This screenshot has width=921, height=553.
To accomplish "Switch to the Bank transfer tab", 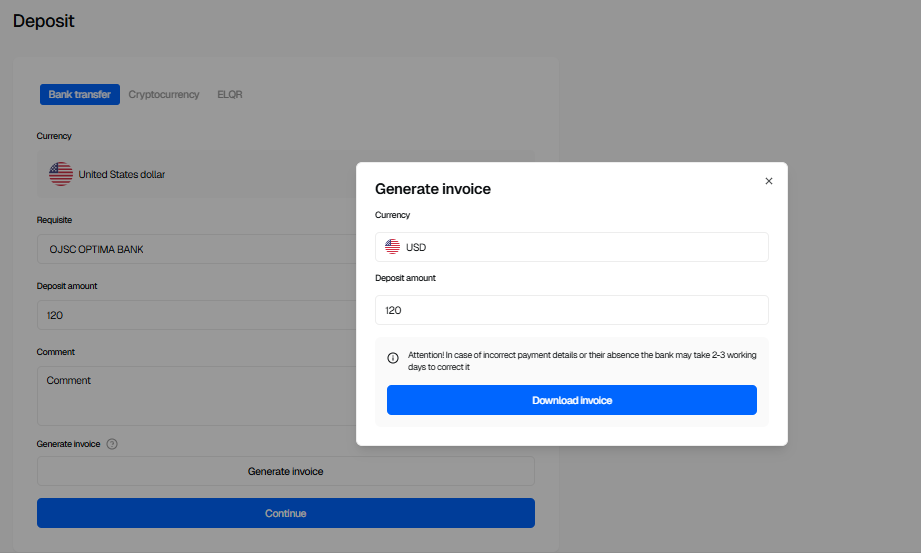I will pos(80,95).
